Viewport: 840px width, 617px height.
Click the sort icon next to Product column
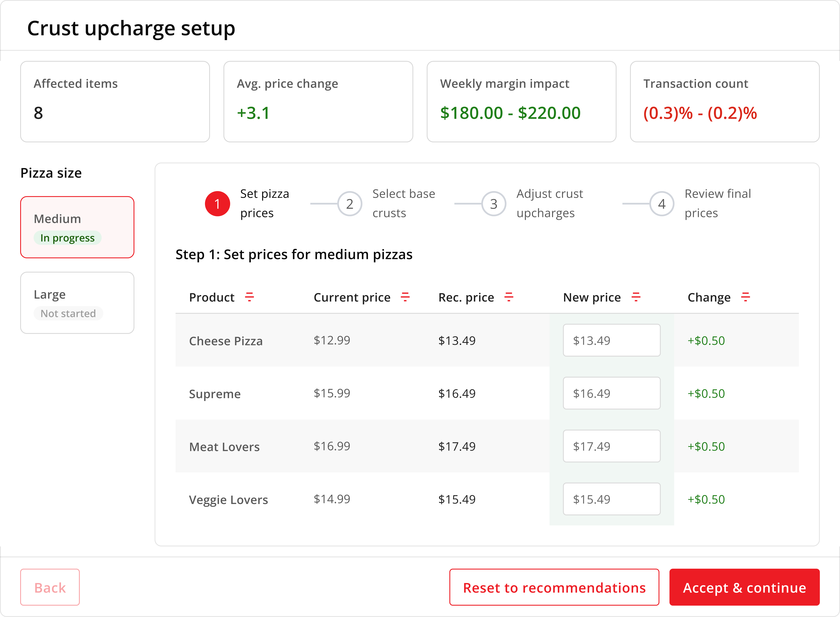pos(249,297)
